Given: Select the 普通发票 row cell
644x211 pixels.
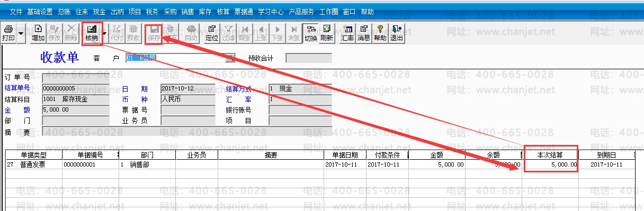Looking at the screenshot, I should pos(34,164).
